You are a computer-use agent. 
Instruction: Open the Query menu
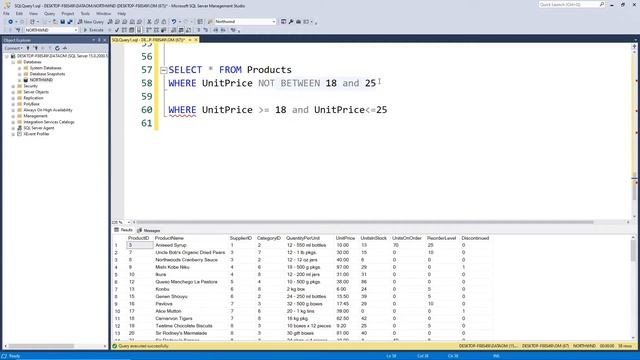coord(49,13)
